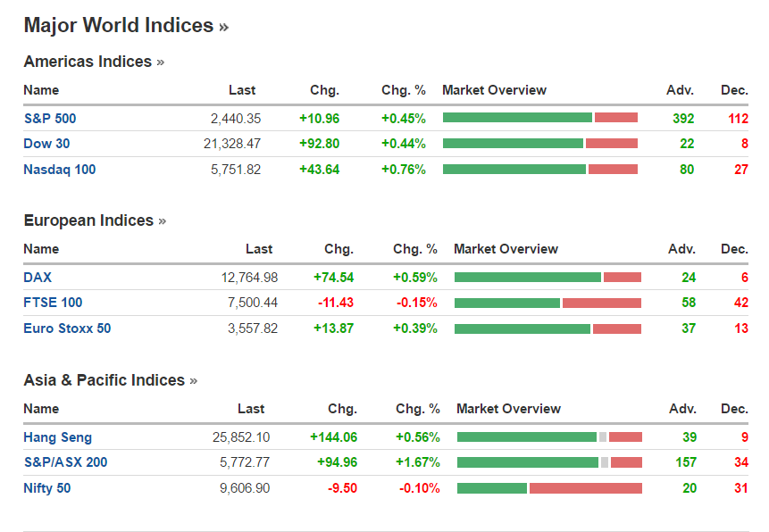Image resolution: width=769 pixels, height=532 pixels.
Task: Select the Nifty 50 index link
Action: tap(46, 488)
